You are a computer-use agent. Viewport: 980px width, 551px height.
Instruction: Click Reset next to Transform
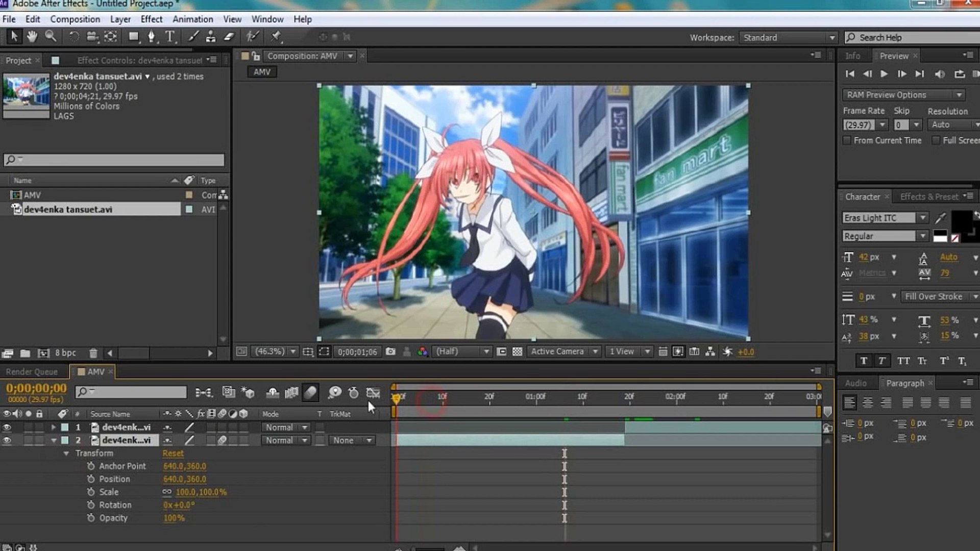(x=173, y=453)
